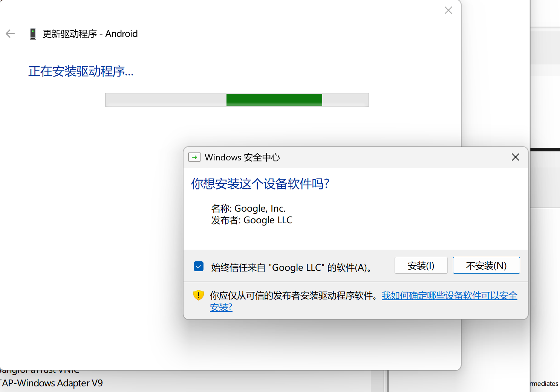
Task: Click the yellow warning shield icon
Action: click(x=198, y=295)
